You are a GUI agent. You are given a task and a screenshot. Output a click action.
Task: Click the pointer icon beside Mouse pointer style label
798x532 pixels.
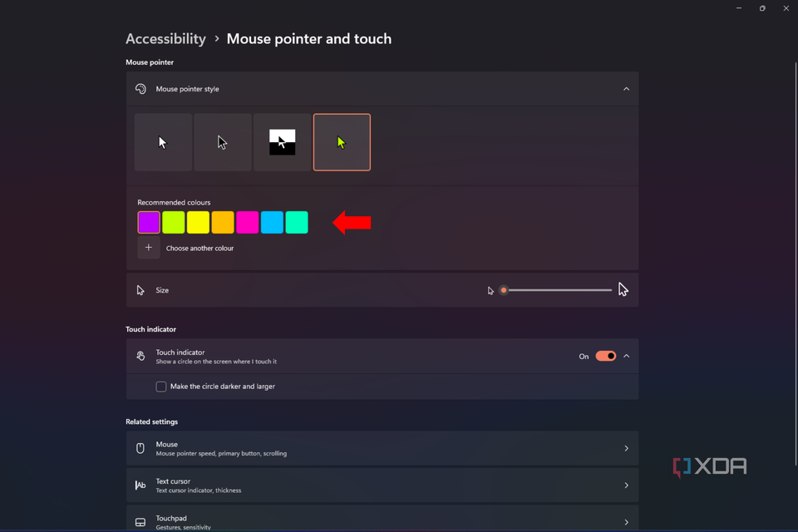click(140, 89)
